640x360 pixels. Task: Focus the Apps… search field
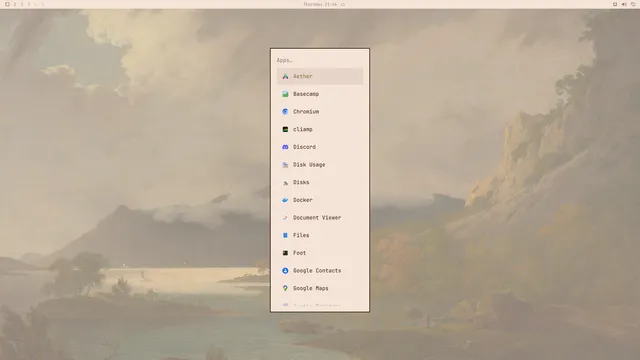320,60
